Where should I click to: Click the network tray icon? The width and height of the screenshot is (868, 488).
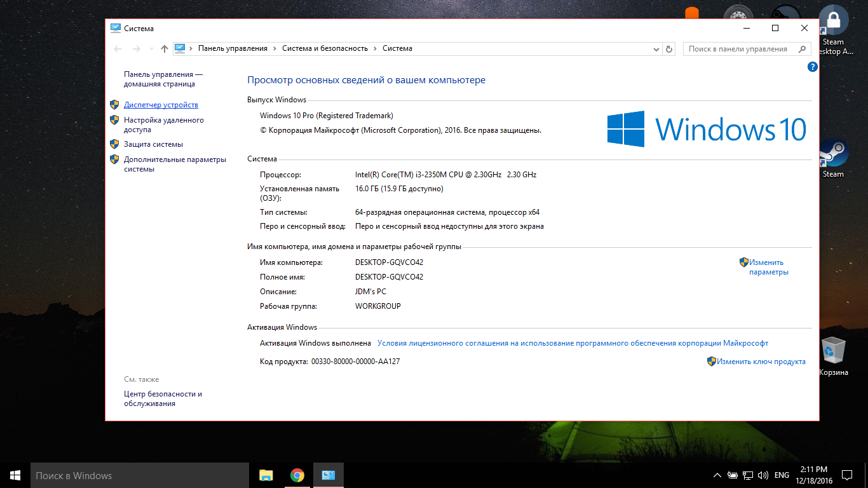[748, 475]
